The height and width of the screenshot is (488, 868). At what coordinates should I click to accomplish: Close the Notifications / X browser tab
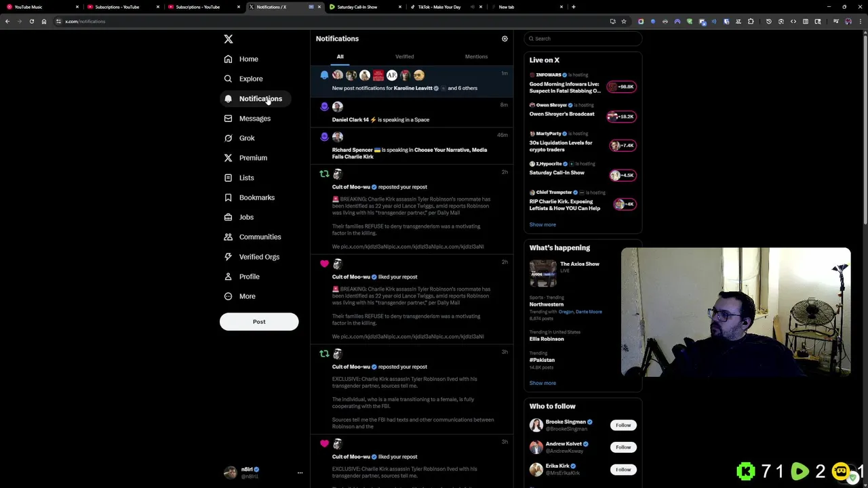319,7
